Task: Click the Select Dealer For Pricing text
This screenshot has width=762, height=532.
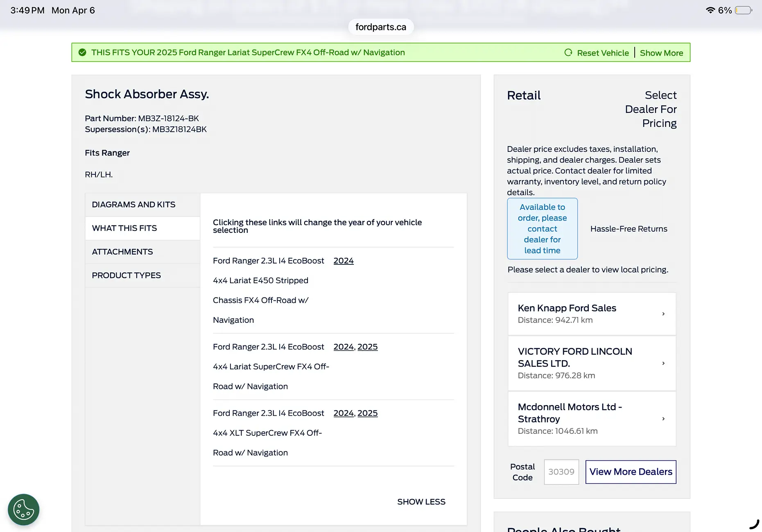Action: coord(651,109)
